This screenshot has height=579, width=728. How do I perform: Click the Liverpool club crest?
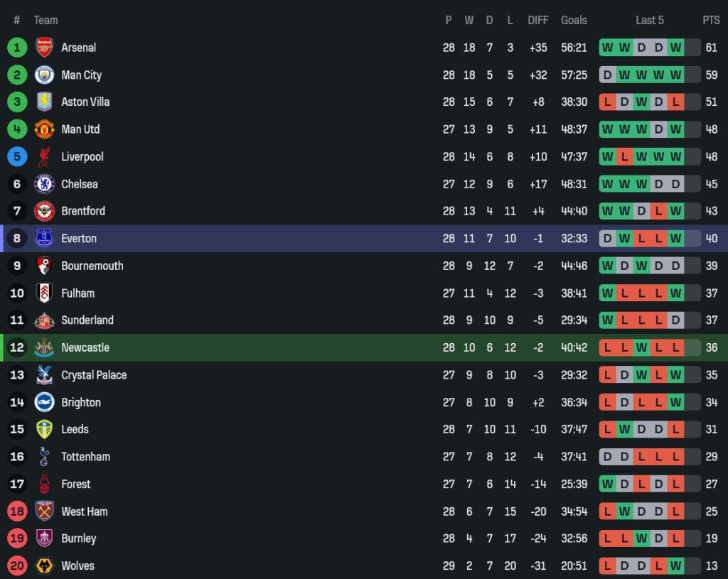[x=44, y=156]
